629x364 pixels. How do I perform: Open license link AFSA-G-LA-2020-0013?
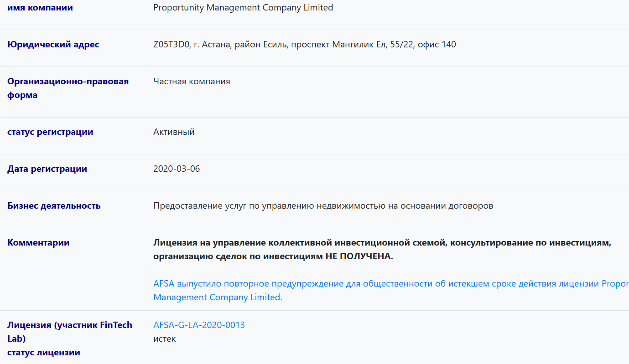pos(199,325)
